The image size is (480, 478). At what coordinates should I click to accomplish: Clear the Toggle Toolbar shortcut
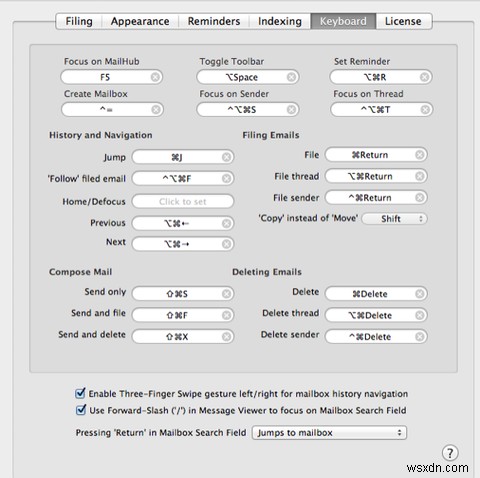point(291,77)
